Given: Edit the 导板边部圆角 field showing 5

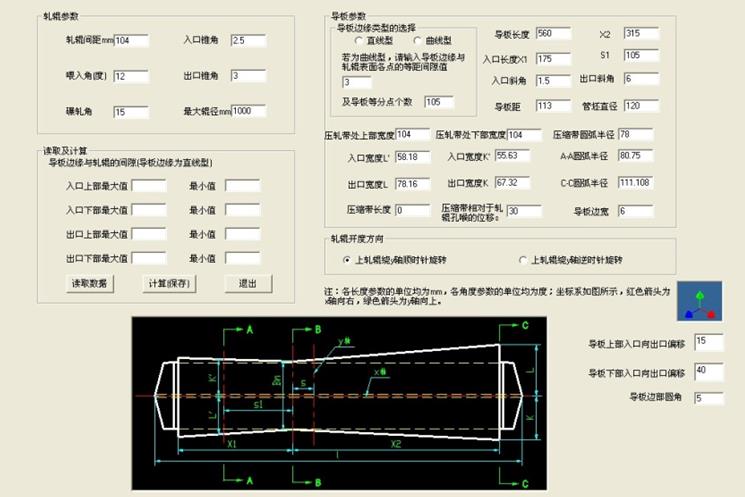Looking at the screenshot, I should (x=709, y=398).
